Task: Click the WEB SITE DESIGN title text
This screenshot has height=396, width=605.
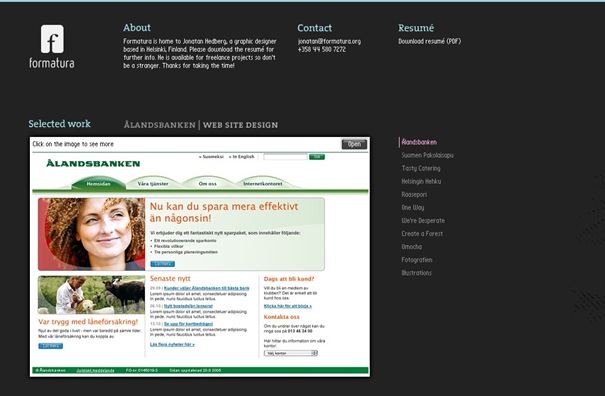Action: (240, 125)
